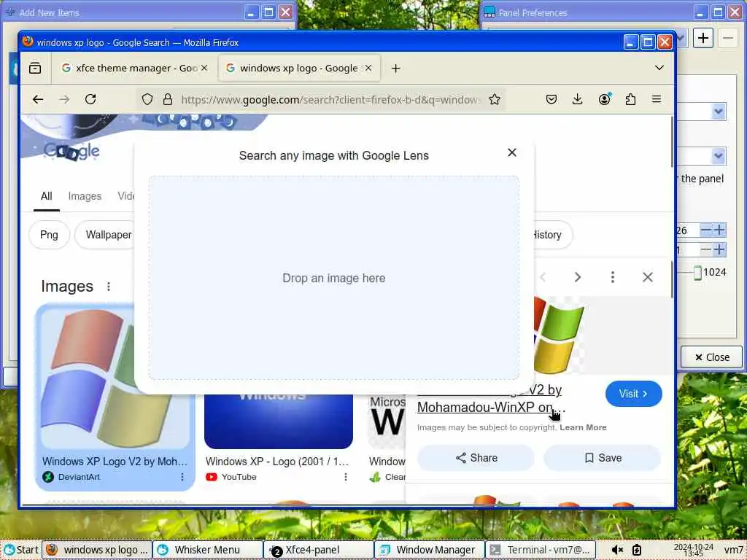Viewport: 747px width, 560px height.
Task: Switch to Xfce4-panel taskbar window
Action: [x=318, y=550]
